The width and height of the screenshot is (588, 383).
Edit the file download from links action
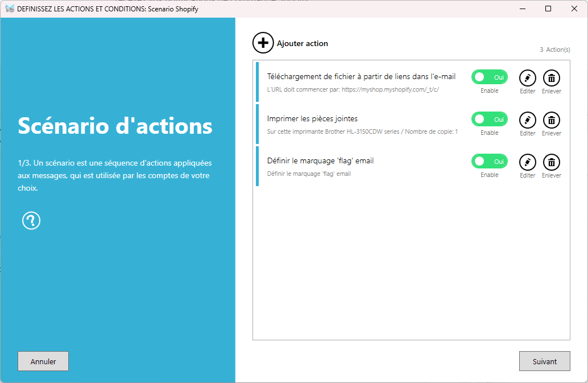tap(527, 78)
